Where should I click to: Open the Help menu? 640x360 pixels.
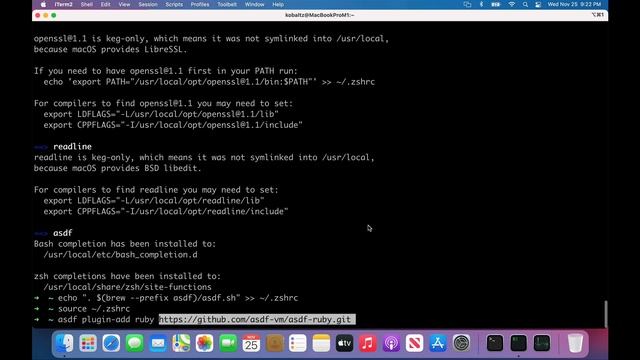[278, 4]
